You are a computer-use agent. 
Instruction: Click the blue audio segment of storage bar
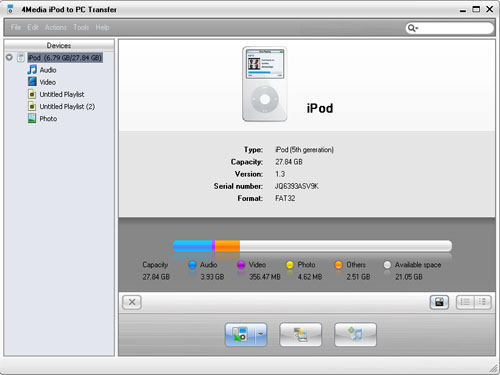pyautogui.click(x=193, y=246)
